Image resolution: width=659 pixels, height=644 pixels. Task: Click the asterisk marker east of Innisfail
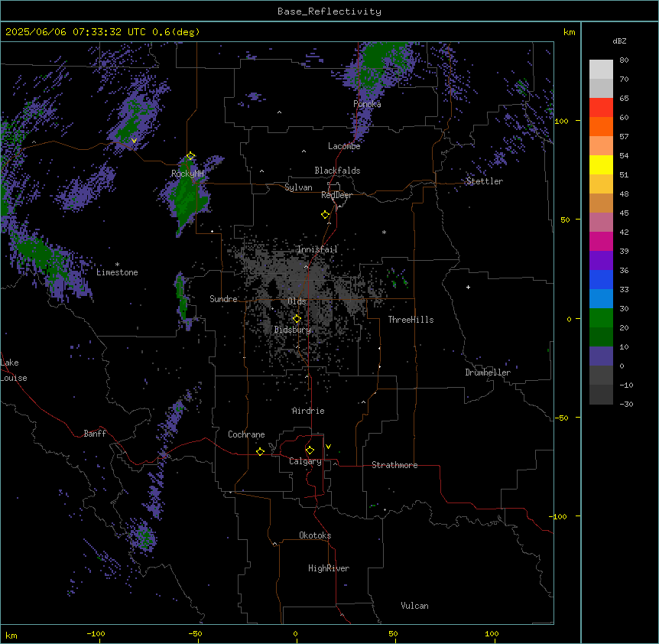click(x=384, y=232)
